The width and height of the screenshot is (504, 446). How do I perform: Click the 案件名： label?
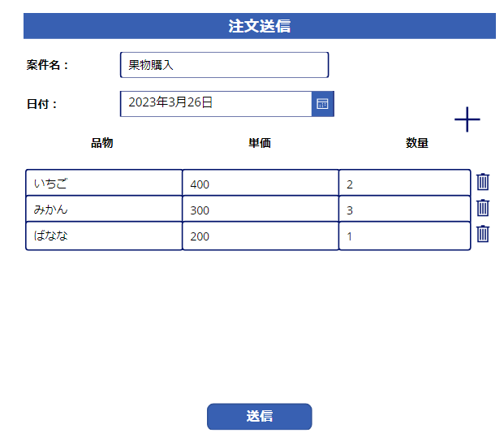(x=48, y=65)
